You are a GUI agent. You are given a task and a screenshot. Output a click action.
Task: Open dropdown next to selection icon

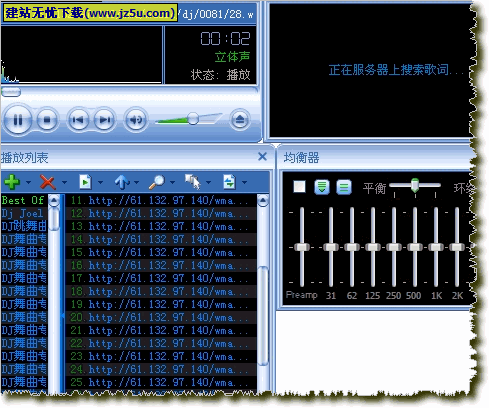click(x=208, y=182)
